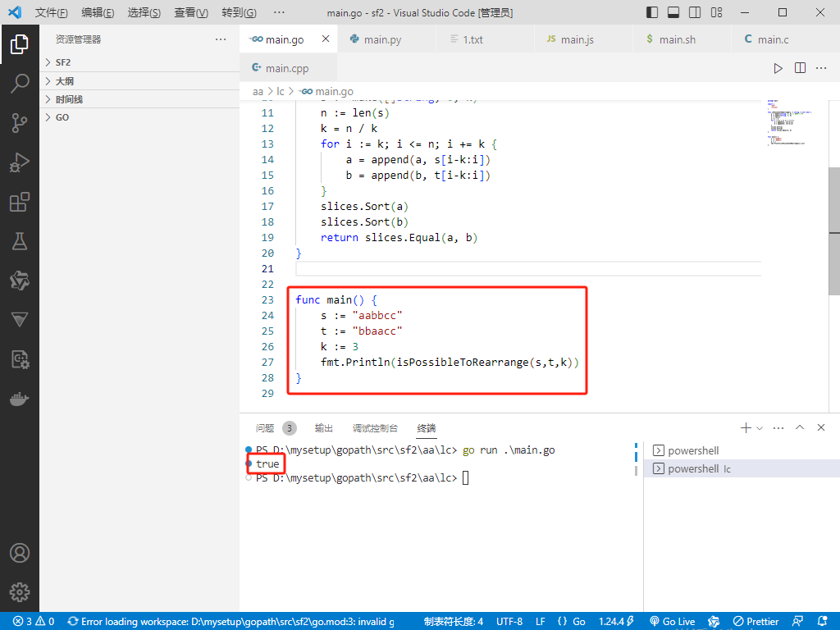Change LF end of line sequence
The height and width of the screenshot is (630, 840).
tap(541, 622)
